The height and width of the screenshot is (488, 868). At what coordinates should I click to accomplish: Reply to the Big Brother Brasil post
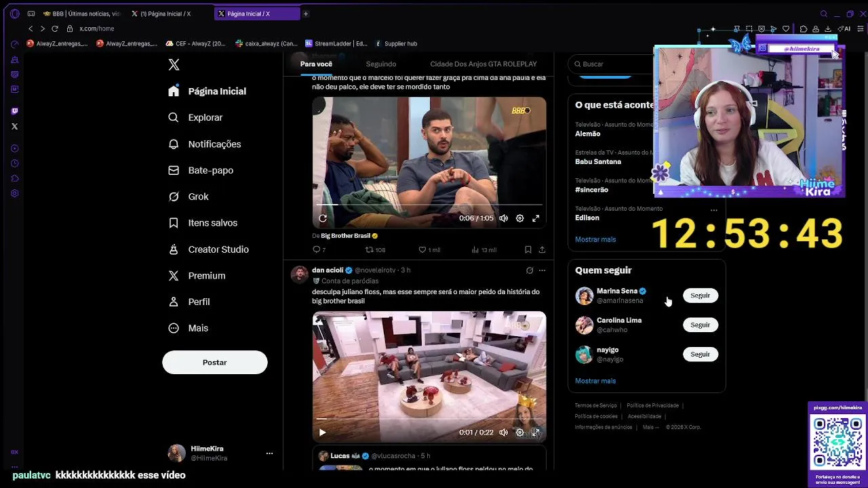tap(319, 249)
